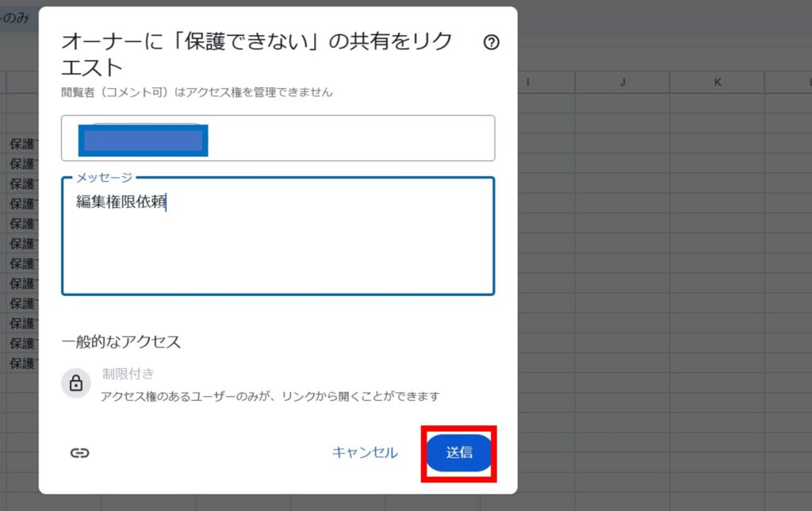Screen dimensions: 812x511
Task: Click the help question mark icon
Action: tap(491, 43)
